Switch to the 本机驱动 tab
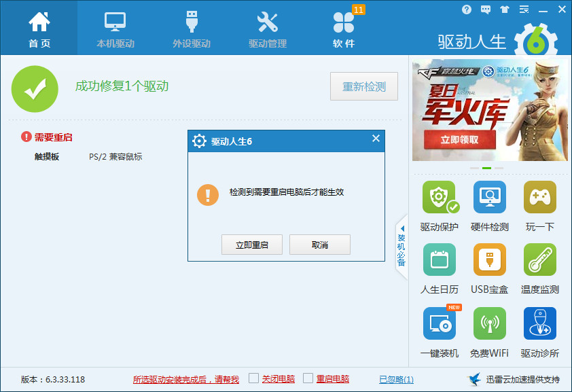The height and width of the screenshot is (392, 572). (x=114, y=27)
